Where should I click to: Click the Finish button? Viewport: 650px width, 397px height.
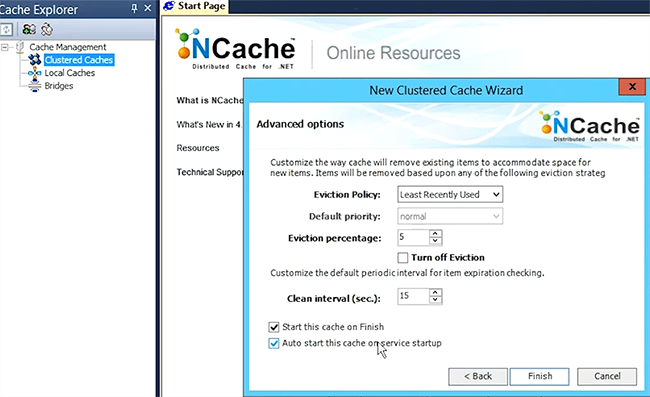pyautogui.click(x=539, y=376)
